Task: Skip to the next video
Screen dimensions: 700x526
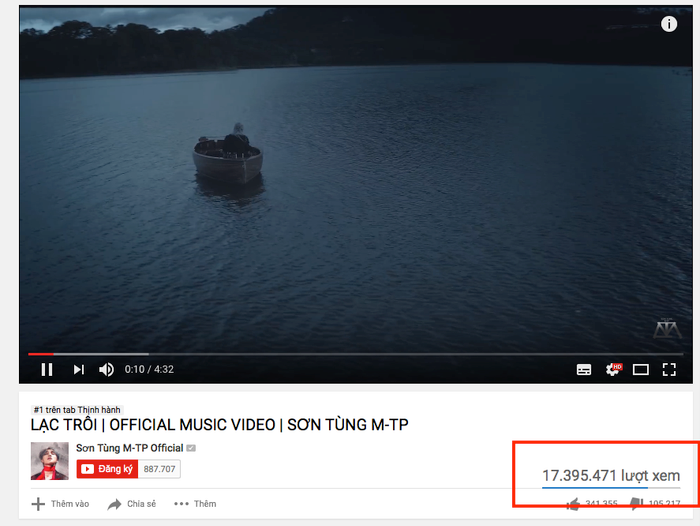Action: (79, 370)
